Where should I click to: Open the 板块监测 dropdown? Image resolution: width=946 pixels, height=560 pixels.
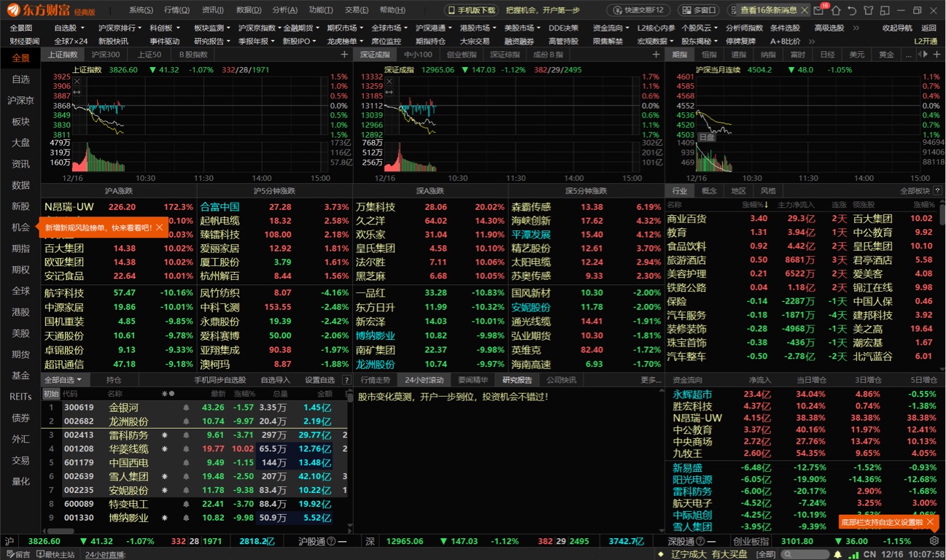tap(212, 28)
